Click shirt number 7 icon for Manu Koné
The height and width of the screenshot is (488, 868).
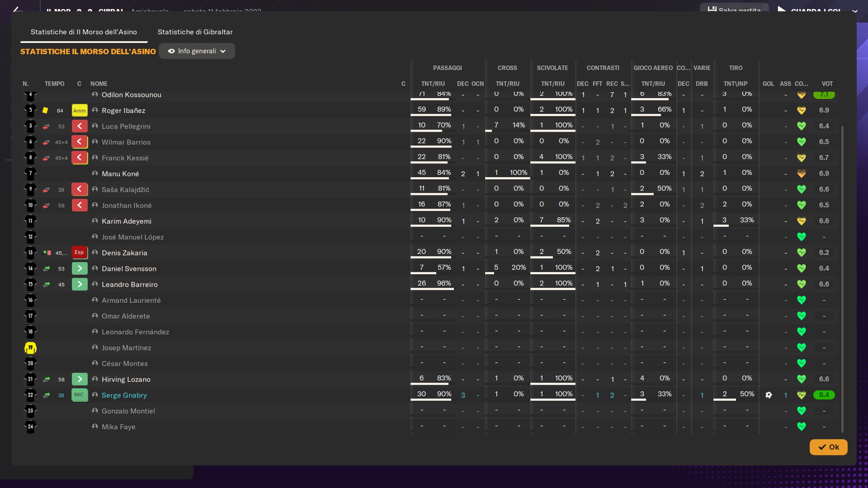tap(30, 174)
